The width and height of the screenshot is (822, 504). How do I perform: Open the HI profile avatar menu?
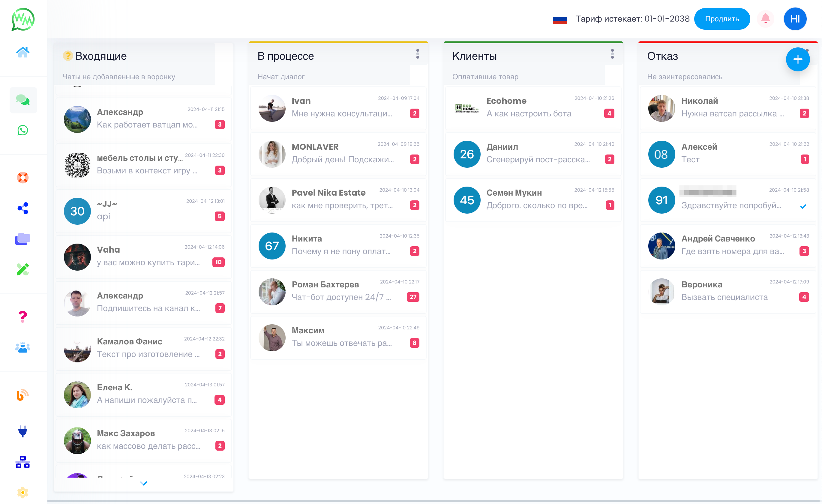(x=795, y=19)
